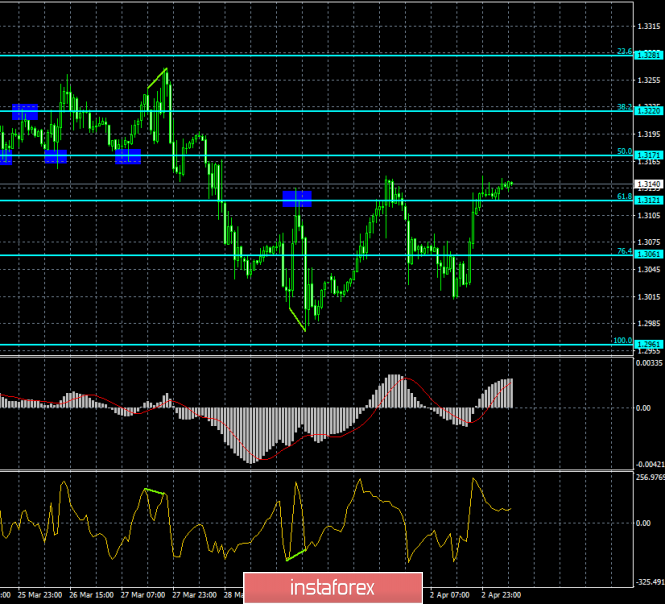Click the -325.491 oscillator scale value
This screenshot has height=604, width=665.
pos(649,579)
